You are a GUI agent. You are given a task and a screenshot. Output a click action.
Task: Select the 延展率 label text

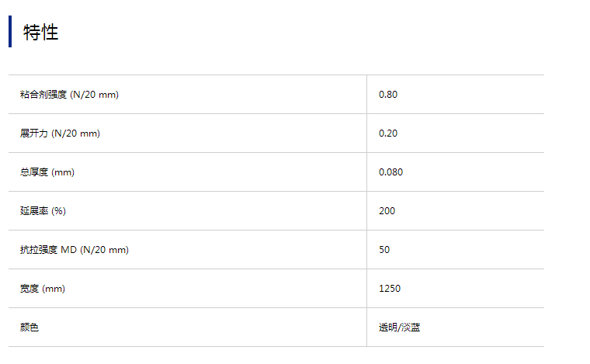coord(34,211)
